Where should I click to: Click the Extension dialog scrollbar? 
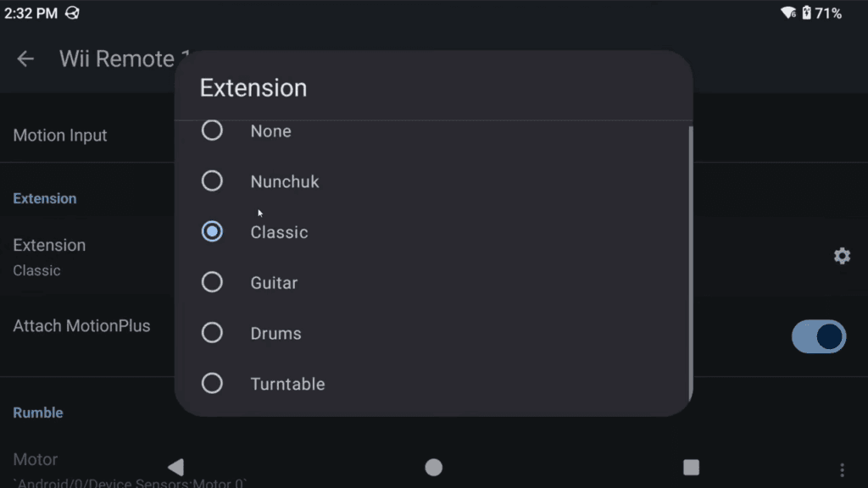690,263
